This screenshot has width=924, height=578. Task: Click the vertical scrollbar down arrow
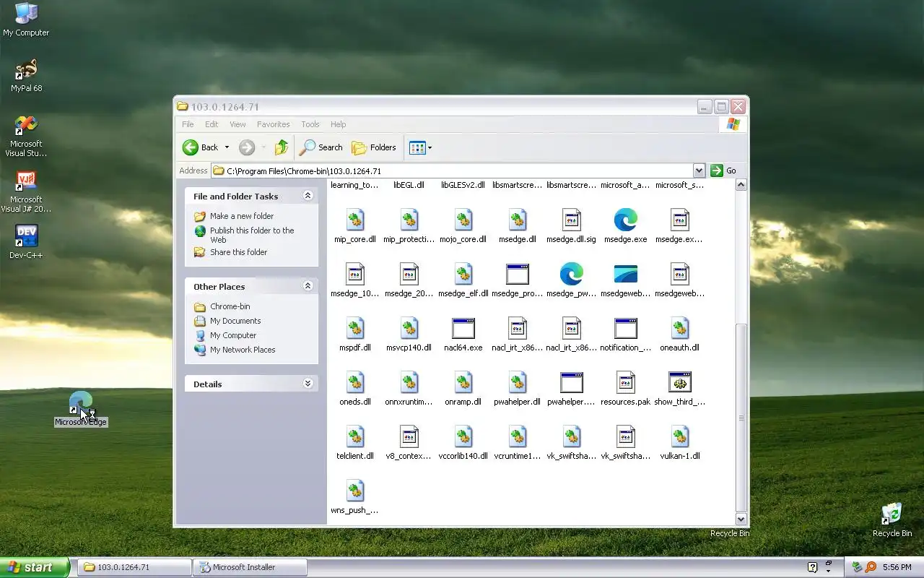pos(741,519)
